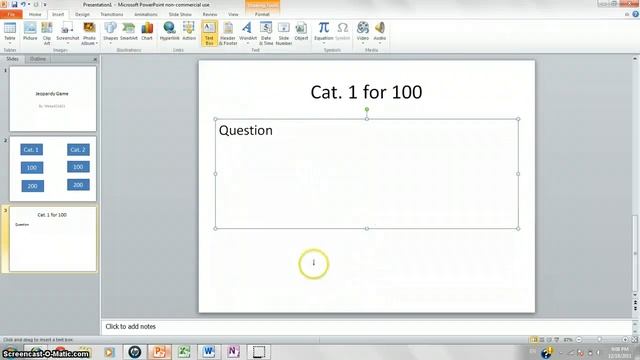Click the Video film-reel icon
This screenshot has height=360, width=640.
362,28
